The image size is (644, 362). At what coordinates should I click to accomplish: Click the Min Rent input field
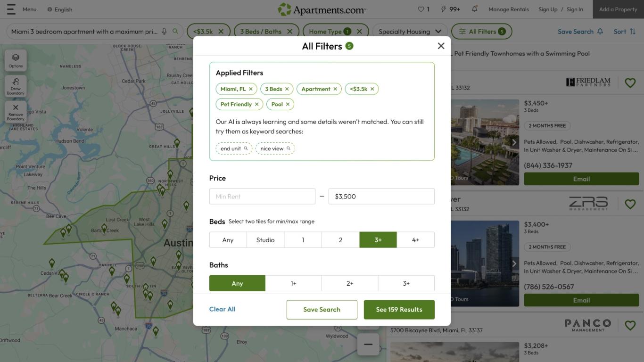(262, 196)
